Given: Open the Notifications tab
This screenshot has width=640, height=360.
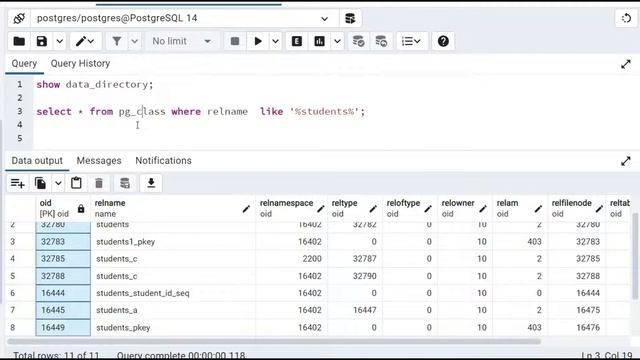Looking at the screenshot, I should point(163,161).
